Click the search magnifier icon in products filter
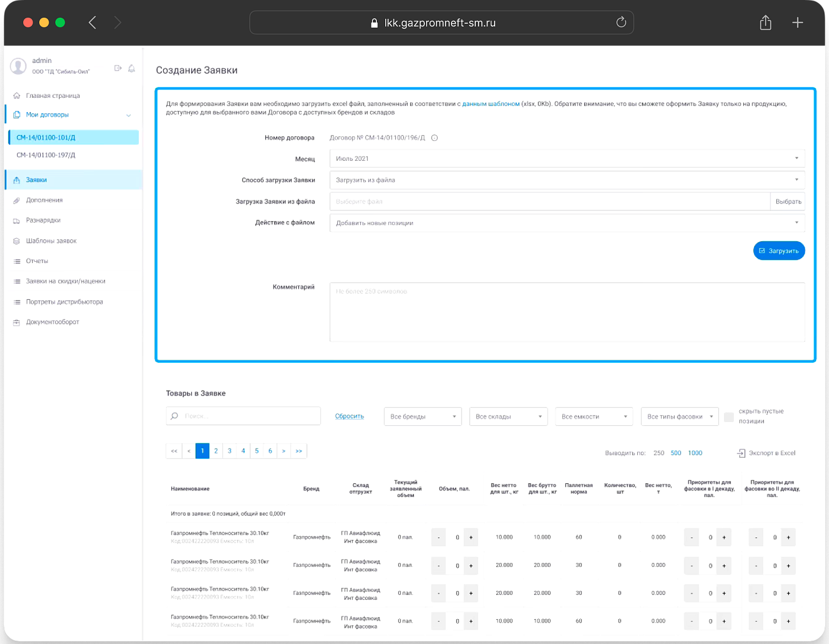 coord(175,416)
